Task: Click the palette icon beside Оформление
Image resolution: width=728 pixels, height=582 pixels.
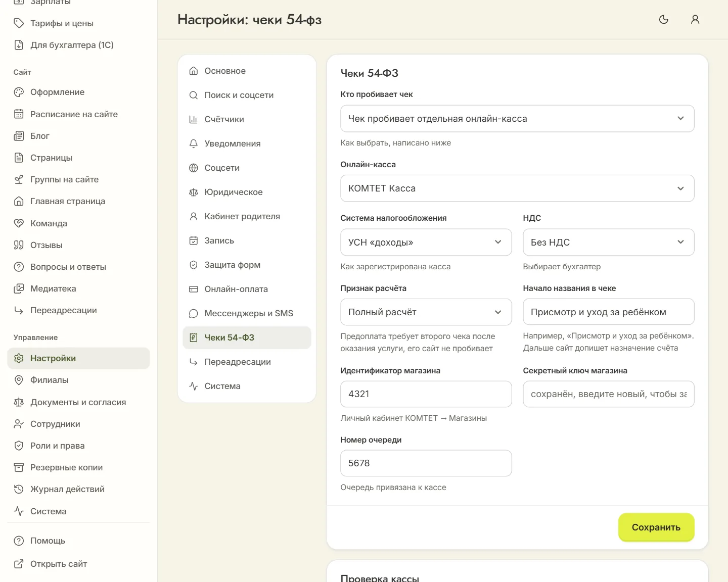Action: point(19,92)
